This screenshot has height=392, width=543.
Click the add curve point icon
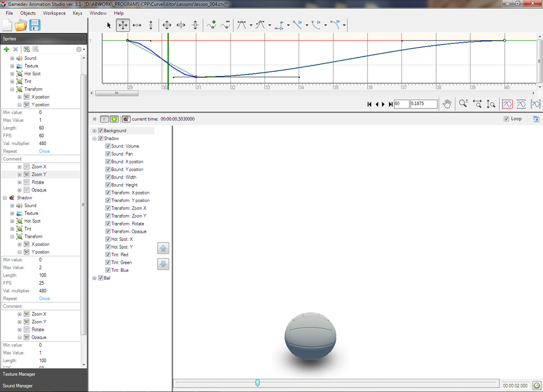point(211,25)
